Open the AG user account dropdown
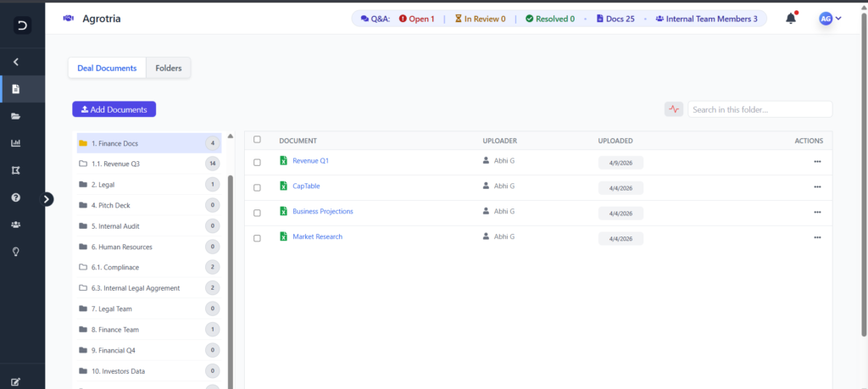 click(x=830, y=18)
